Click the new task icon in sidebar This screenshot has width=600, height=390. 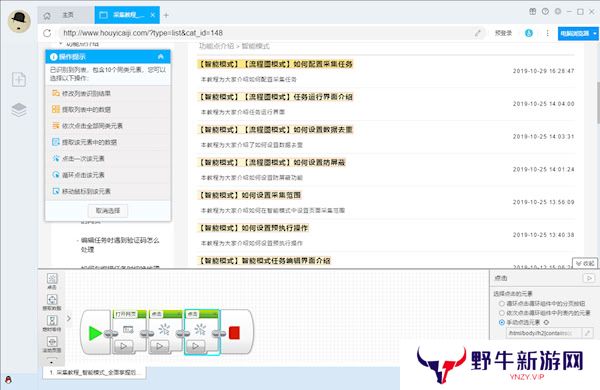[19, 79]
